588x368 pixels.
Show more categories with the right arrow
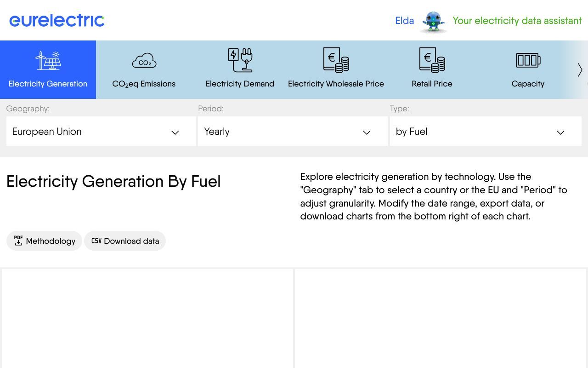tap(580, 70)
